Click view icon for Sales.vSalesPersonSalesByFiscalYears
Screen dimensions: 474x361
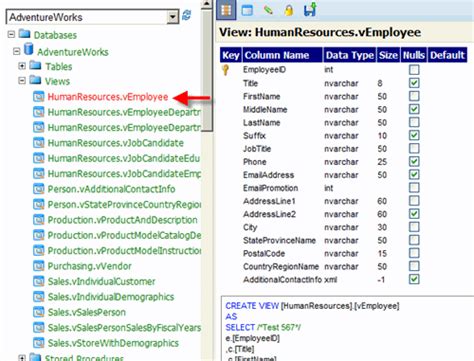tap(39, 328)
